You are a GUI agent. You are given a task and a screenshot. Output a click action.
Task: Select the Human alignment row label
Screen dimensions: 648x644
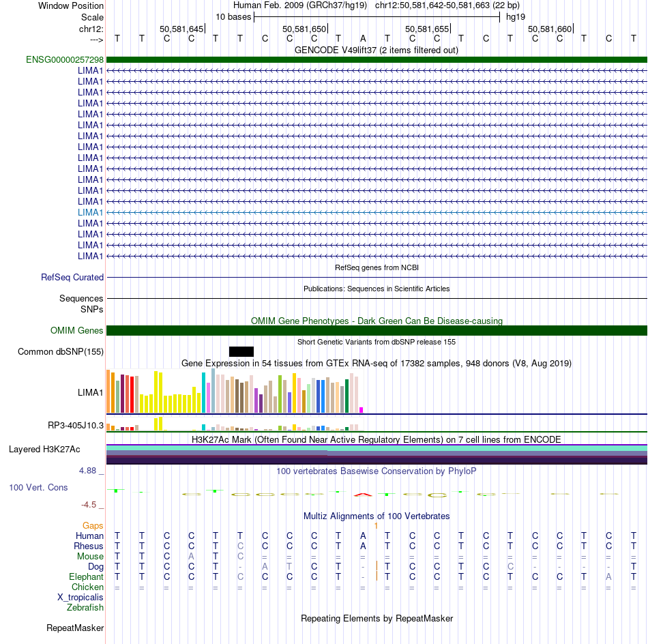tap(89, 536)
